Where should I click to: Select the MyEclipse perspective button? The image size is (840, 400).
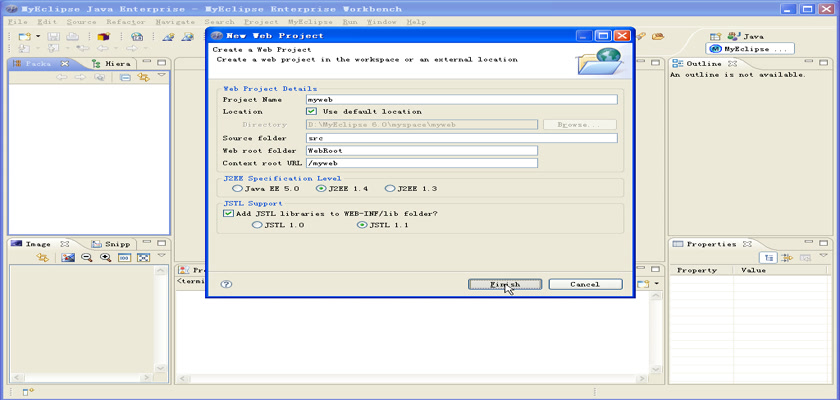point(750,49)
